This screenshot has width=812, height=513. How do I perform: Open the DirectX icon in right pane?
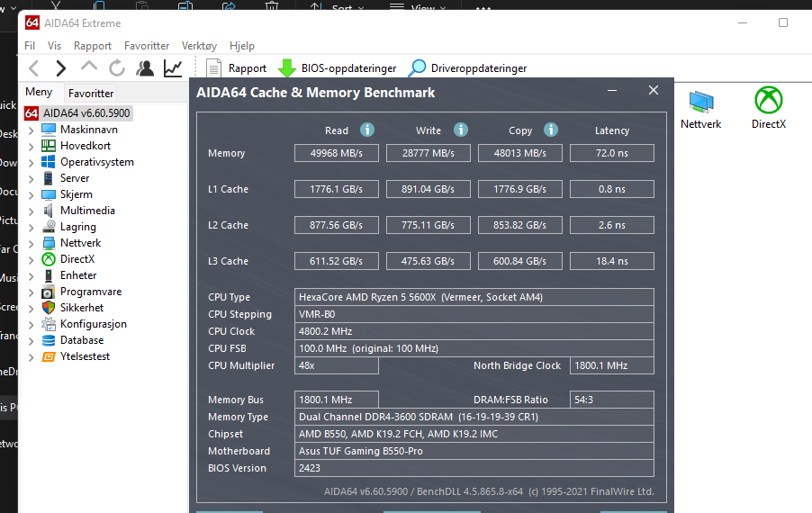click(769, 100)
